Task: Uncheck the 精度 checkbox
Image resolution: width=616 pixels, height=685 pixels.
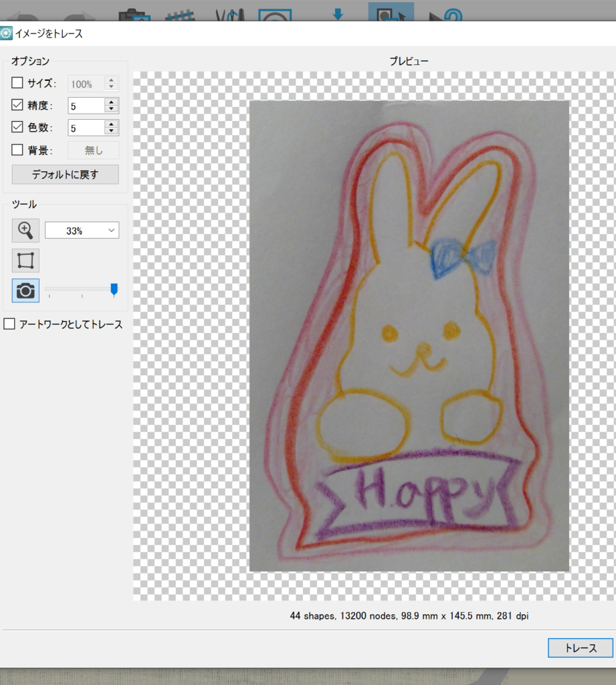Action: [x=17, y=105]
